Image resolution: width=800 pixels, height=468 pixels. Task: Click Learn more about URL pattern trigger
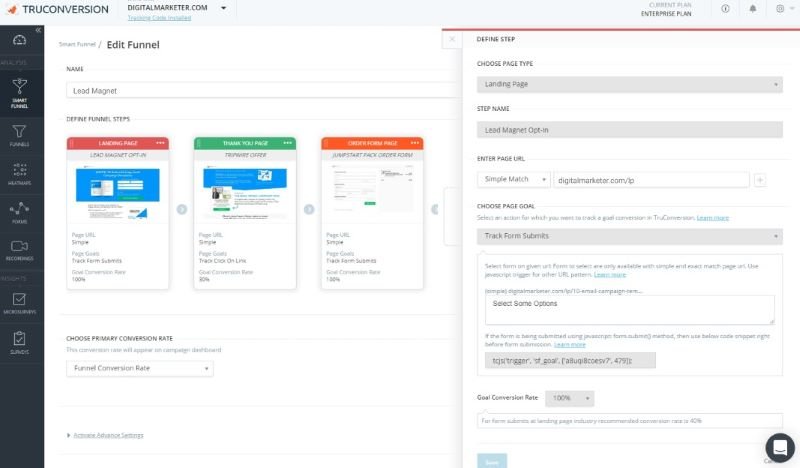click(610, 275)
